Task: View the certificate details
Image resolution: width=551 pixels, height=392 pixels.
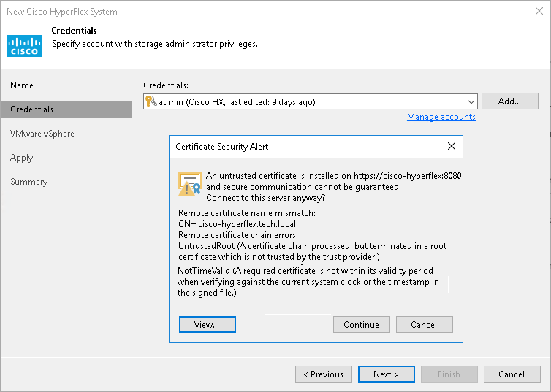Action: pyautogui.click(x=208, y=325)
